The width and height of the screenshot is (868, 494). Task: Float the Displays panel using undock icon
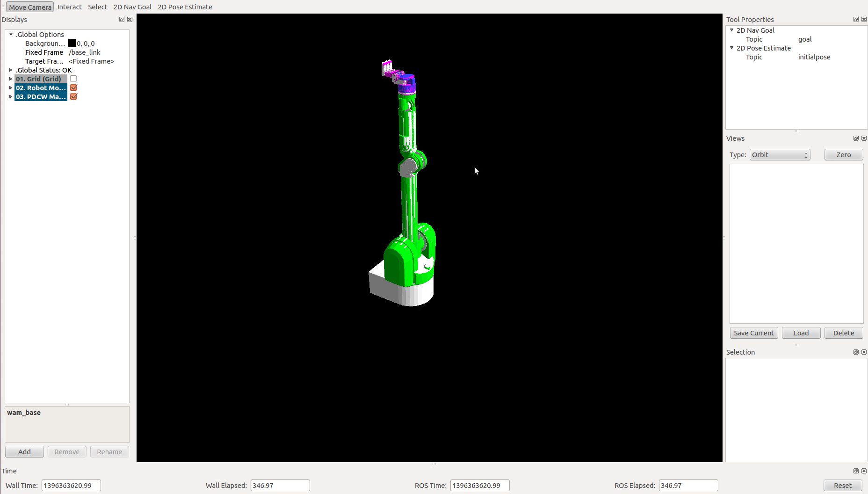[x=122, y=20]
